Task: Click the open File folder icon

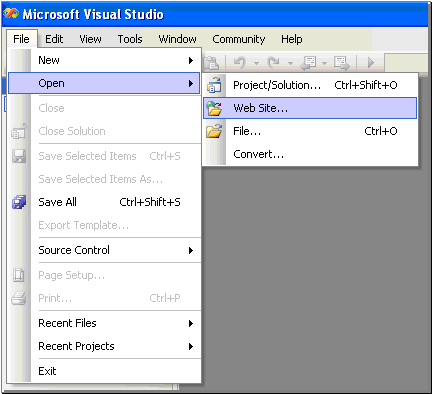Action: pyautogui.click(x=214, y=131)
